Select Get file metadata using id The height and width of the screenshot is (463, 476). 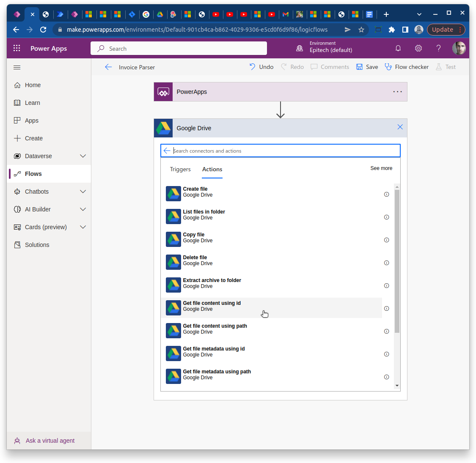point(271,353)
